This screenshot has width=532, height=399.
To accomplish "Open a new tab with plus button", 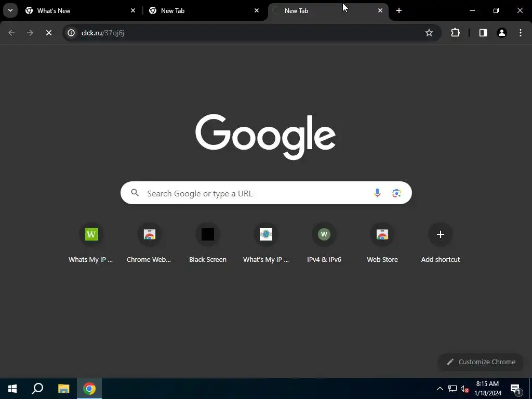I will [x=399, y=10].
